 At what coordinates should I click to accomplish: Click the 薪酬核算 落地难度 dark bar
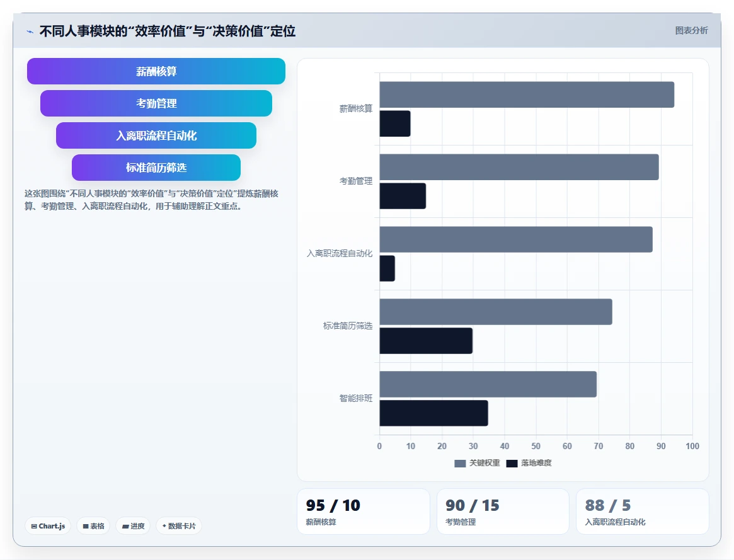[x=395, y=123]
